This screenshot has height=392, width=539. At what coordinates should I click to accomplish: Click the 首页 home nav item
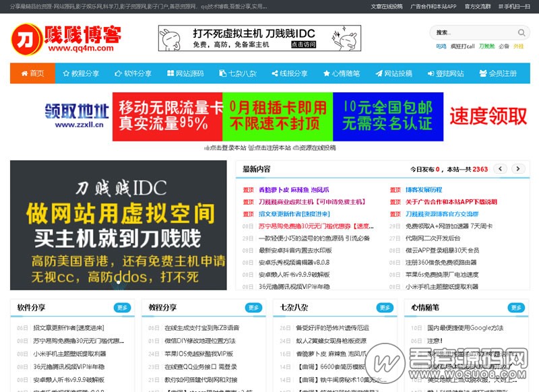point(32,73)
